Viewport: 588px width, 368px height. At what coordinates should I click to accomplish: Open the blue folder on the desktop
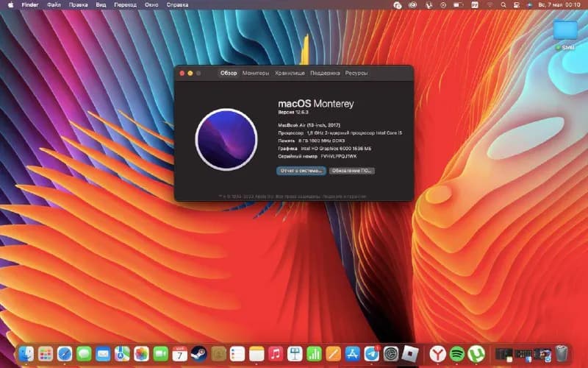pos(565,30)
